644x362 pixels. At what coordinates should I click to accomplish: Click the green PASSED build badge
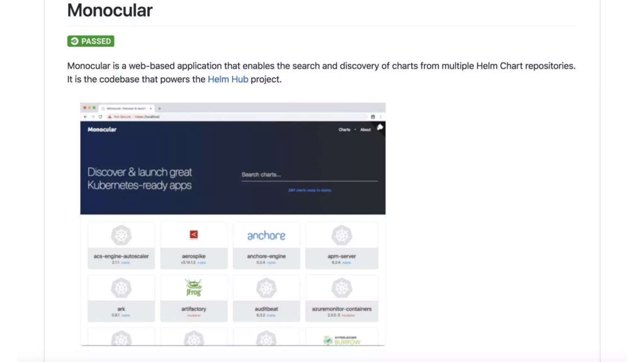tap(91, 41)
